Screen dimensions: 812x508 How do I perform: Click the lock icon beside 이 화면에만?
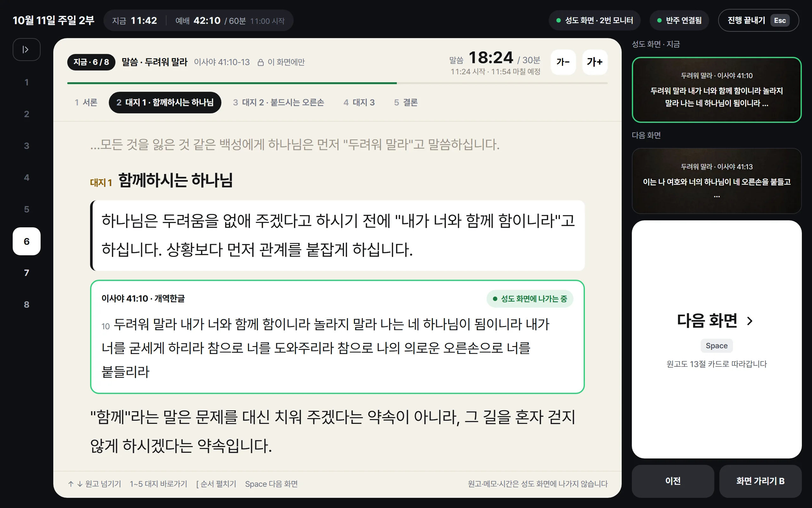[x=260, y=63]
